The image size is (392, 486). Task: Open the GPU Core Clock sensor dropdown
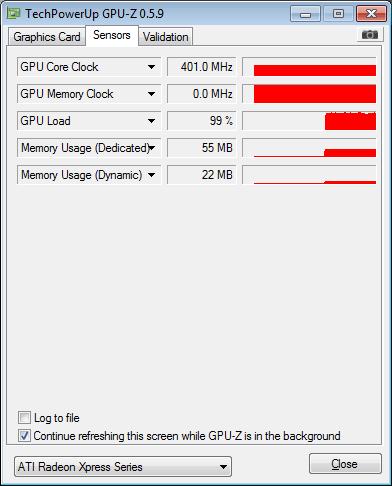coord(151,67)
